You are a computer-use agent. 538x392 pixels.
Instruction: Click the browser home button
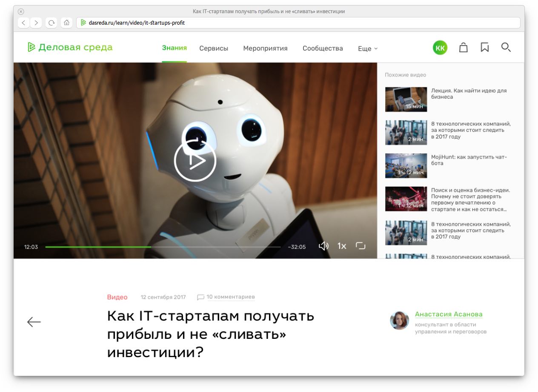(x=66, y=23)
